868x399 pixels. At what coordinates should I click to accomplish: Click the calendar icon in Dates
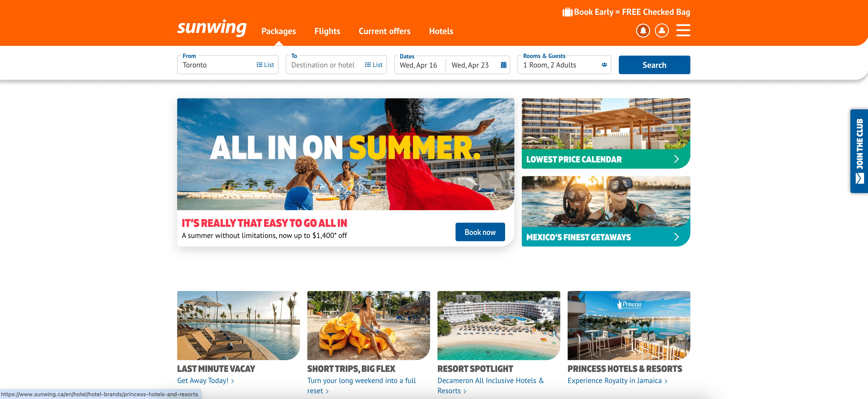[x=503, y=65]
